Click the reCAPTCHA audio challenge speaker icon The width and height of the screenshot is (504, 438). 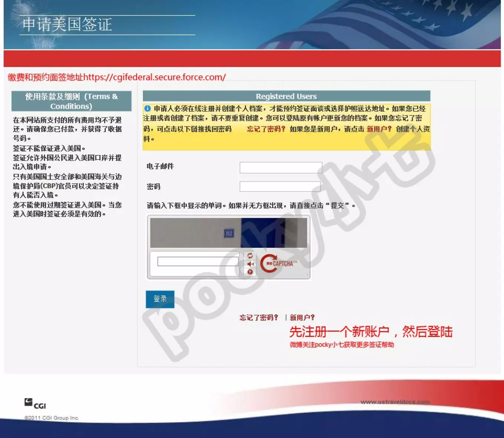tap(251, 264)
